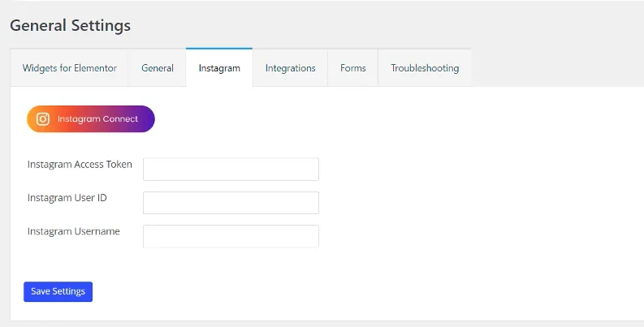Click the Instagram Username label

click(74, 231)
